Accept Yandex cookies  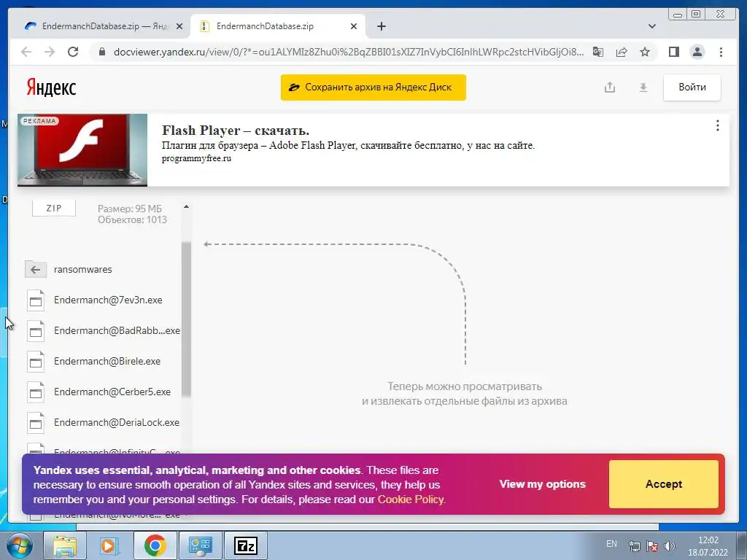coord(664,484)
